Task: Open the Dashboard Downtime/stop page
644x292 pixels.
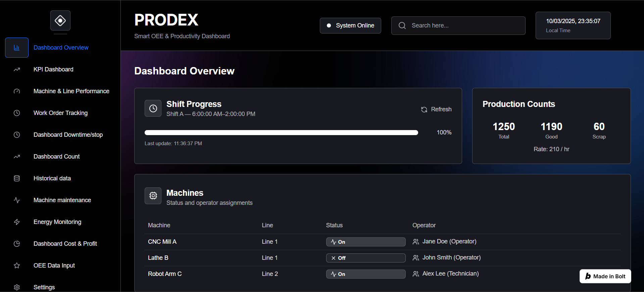Action: 68,135
